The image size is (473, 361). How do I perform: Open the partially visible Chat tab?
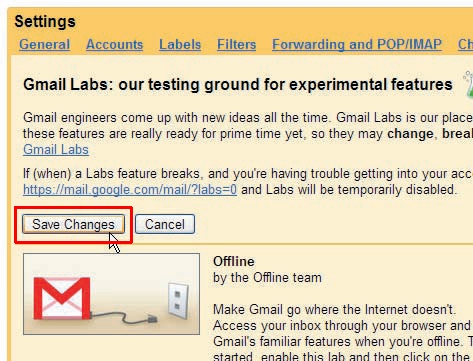[465, 44]
